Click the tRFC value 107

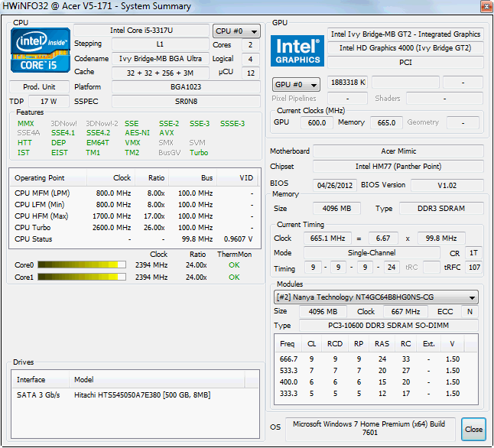pos(474,268)
